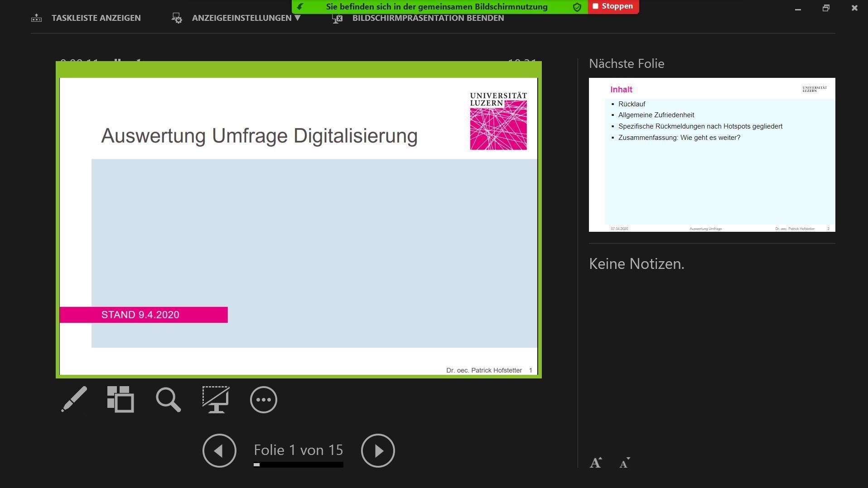Expand the Anzeigeeinstellungen dropdown

(245, 18)
